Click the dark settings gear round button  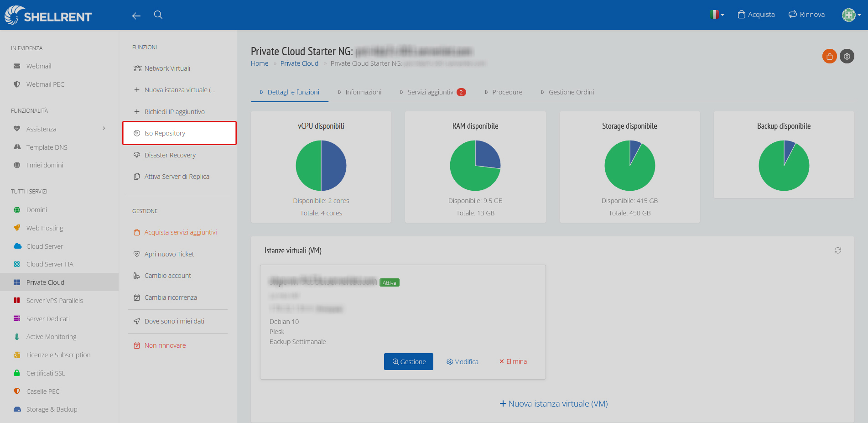coord(847,56)
